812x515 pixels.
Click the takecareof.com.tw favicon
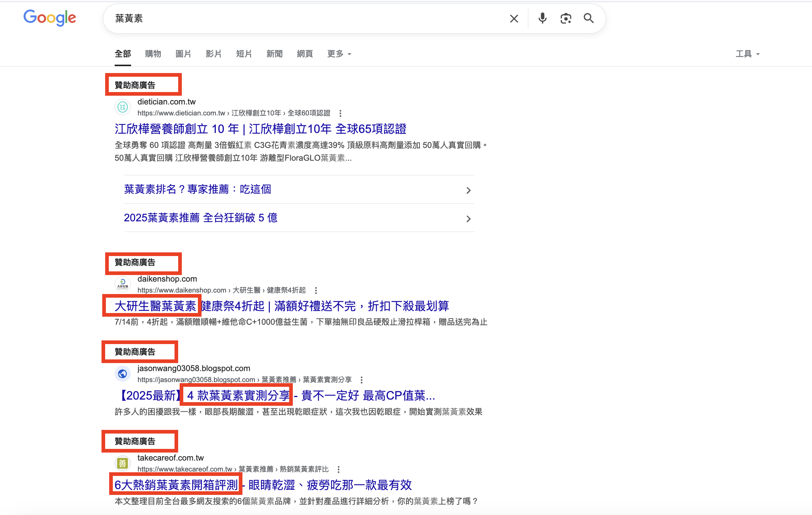click(123, 463)
